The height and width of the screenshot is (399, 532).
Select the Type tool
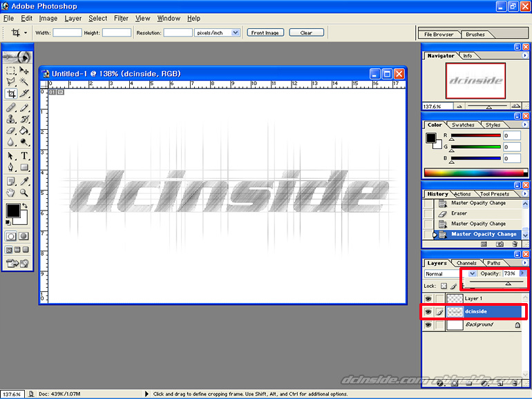click(x=23, y=156)
